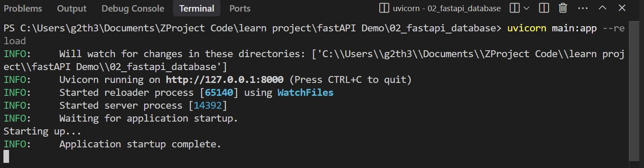Expand the launch profile dropdown arrow

point(526,8)
